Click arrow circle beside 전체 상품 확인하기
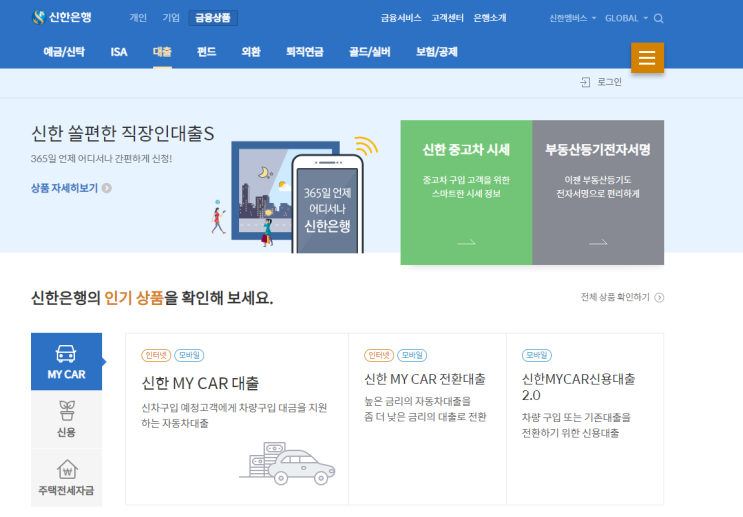Screen dimensions: 743x517 659,298
